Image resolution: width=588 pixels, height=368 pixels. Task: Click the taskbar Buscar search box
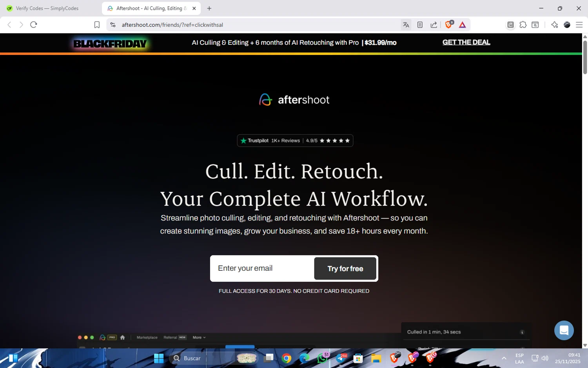pyautogui.click(x=214, y=358)
